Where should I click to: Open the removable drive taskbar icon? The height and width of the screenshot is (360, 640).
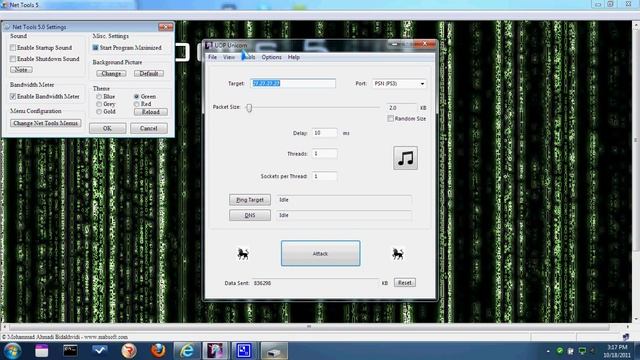273,351
